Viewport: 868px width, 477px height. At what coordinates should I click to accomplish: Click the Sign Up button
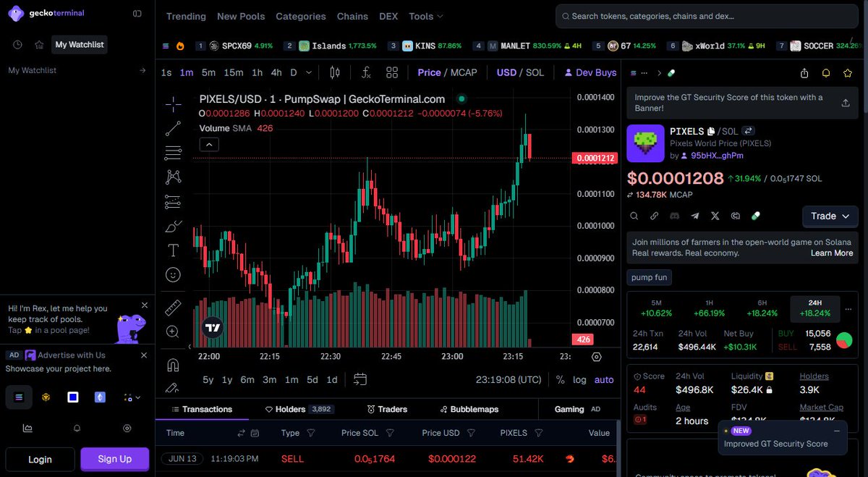[x=115, y=459]
